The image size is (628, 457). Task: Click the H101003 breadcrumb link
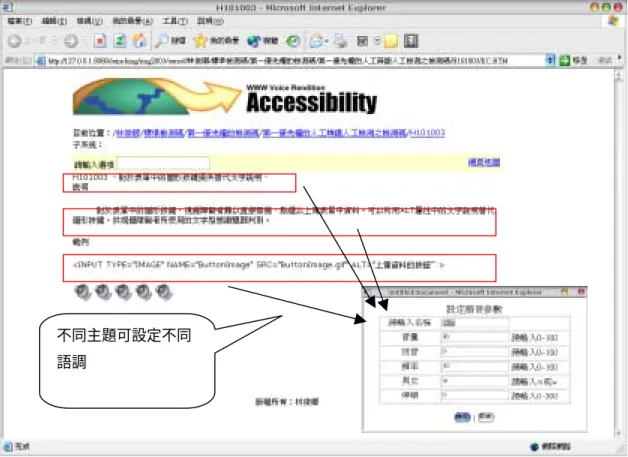coord(427,133)
